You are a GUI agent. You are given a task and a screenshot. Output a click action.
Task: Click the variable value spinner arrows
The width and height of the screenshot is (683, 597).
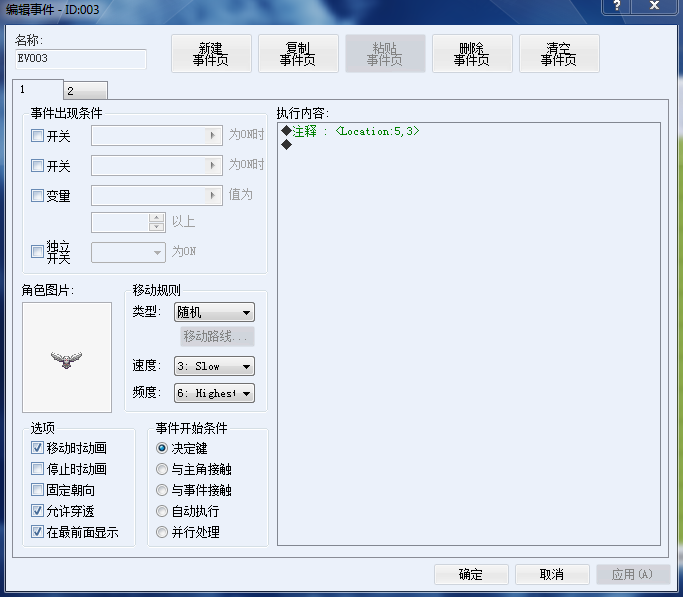click(157, 222)
